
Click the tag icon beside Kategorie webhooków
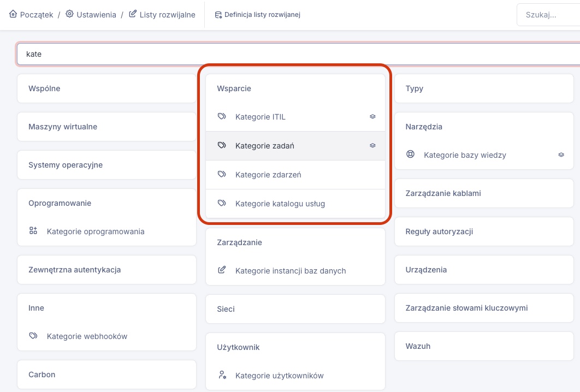33,336
